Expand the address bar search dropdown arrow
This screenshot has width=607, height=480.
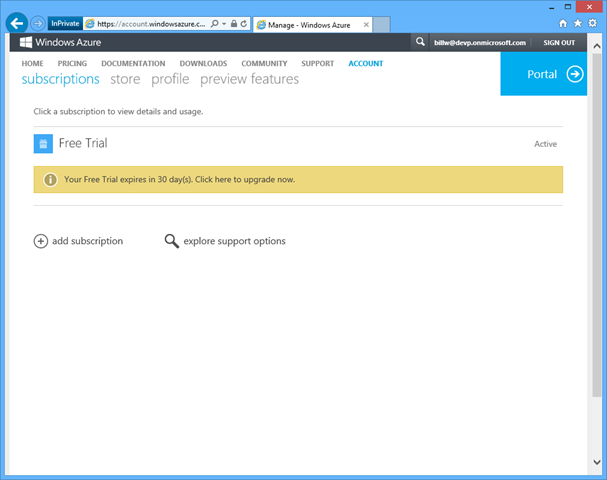pos(225,22)
